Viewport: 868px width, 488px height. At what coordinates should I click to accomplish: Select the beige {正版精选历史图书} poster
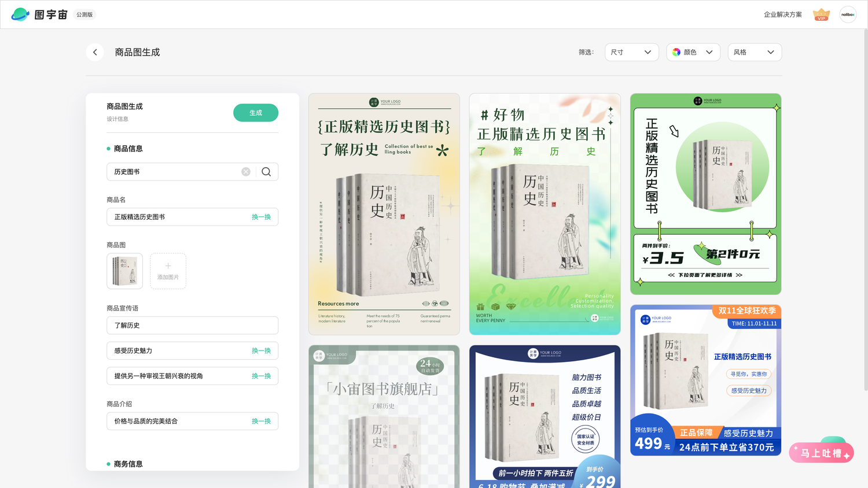point(384,214)
